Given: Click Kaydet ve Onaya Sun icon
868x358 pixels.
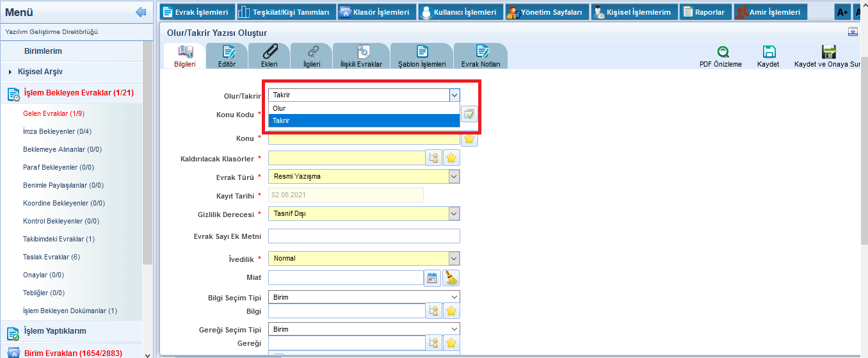Looking at the screenshot, I should point(829,53).
